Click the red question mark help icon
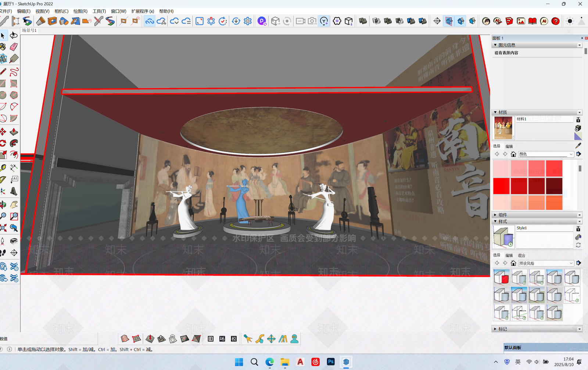This screenshot has width=588, height=370. coord(555,21)
